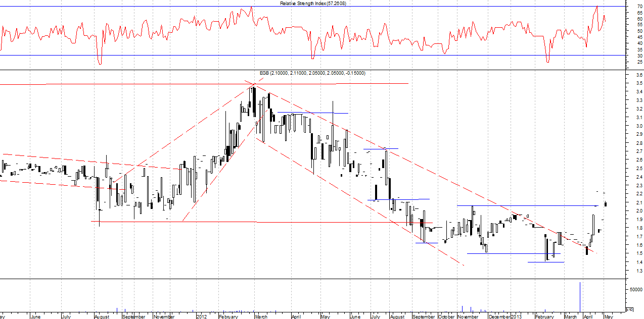This screenshot has height=319, width=644.
Task: Click the 2.0 price axis label
Action: tap(639, 211)
